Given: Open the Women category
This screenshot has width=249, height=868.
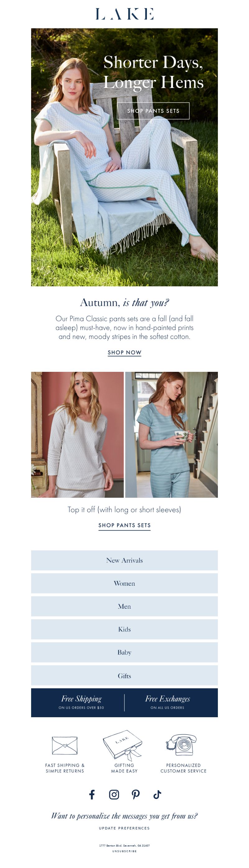Looking at the screenshot, I should (x=125, y=583).
